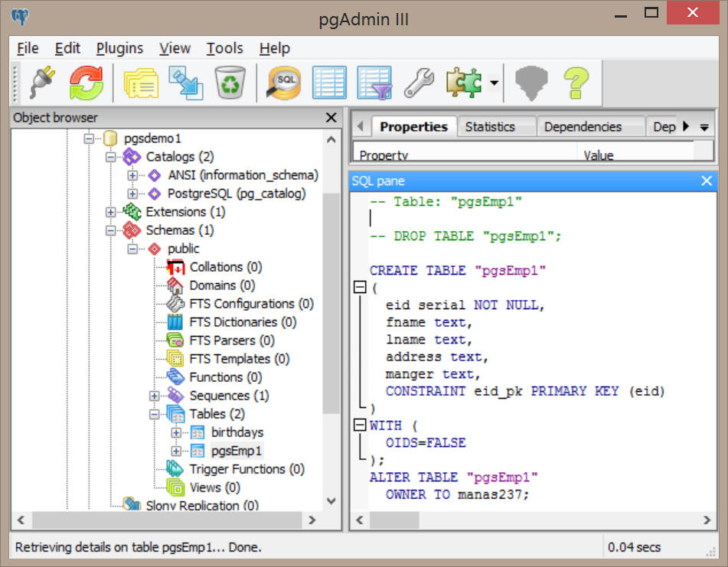Click the Domains node icon
The width and height of the screenshot is (728, 567).
pos(175,285)
